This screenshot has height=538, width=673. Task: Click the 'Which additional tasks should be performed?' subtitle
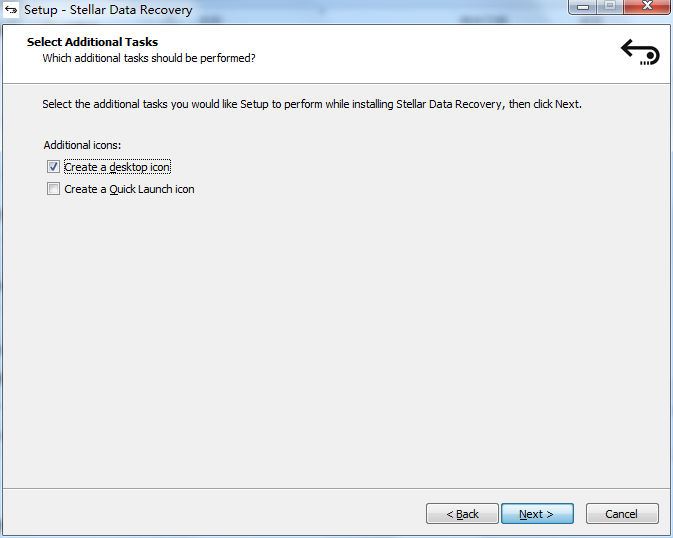[148, 58]
